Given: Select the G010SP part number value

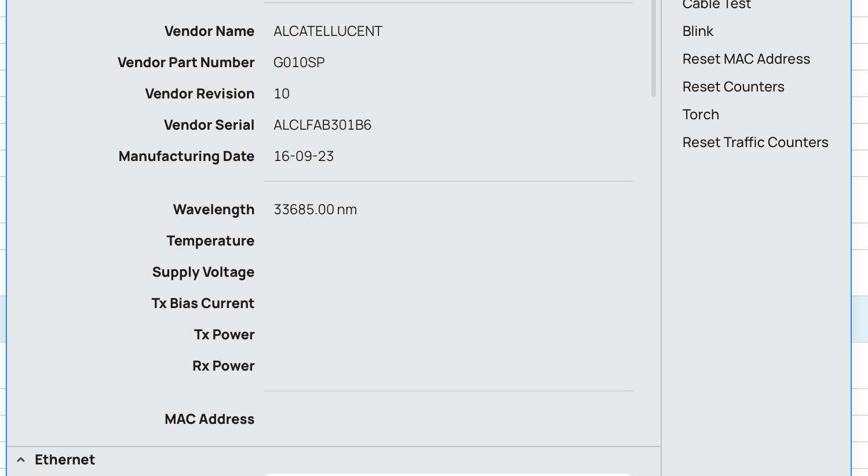Looking at the screenshot, I should (299, 63).
